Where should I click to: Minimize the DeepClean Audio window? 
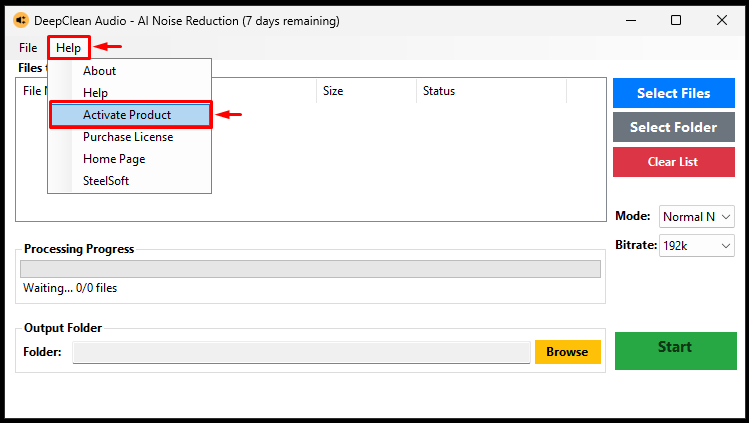[631, 21]
